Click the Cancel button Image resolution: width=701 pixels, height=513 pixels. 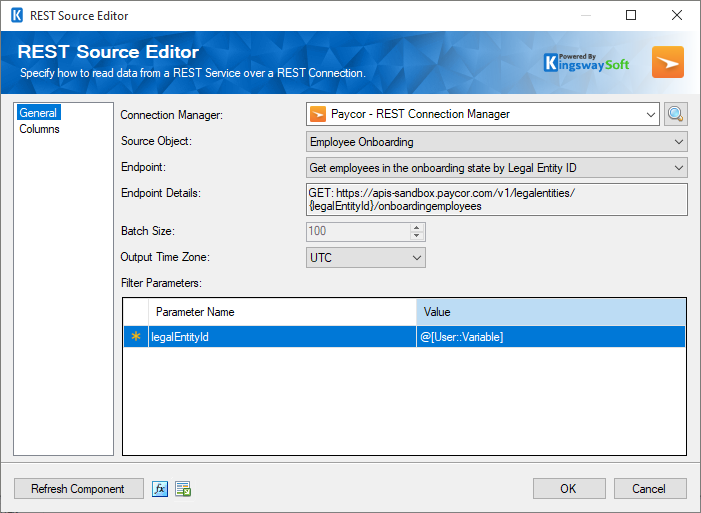coord(650,489)
